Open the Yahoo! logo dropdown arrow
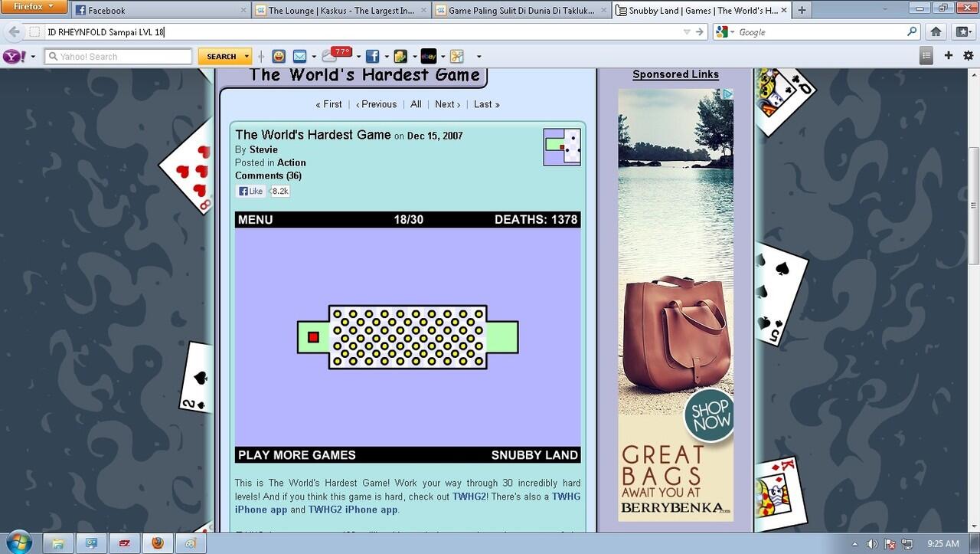 point(33,57)
